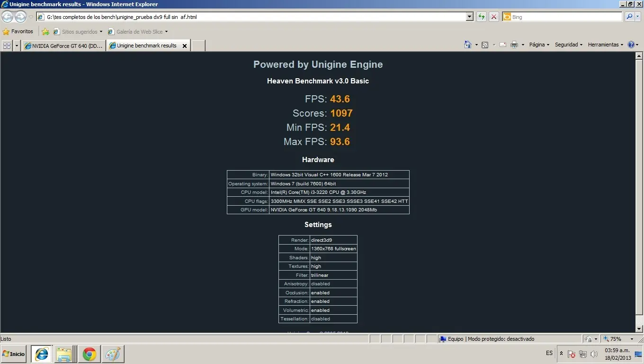Viewport: 644px width, 364px height.
Task: Select the Unigine benchmark results tab
Action: coord(148,45)
